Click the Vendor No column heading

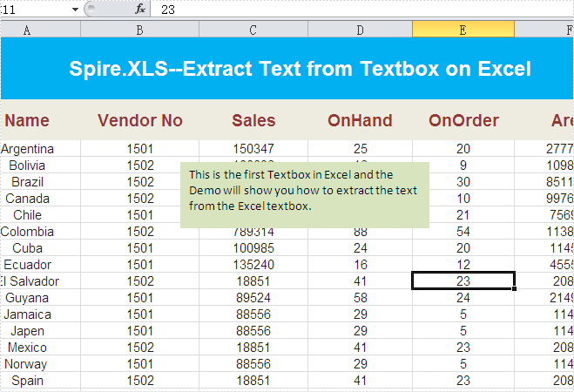point(140,120)
